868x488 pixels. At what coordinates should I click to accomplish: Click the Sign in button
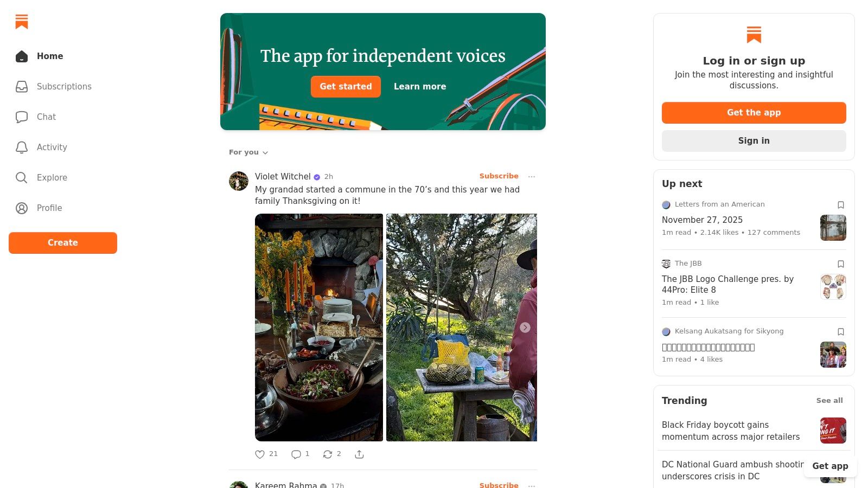click(754, 141)
